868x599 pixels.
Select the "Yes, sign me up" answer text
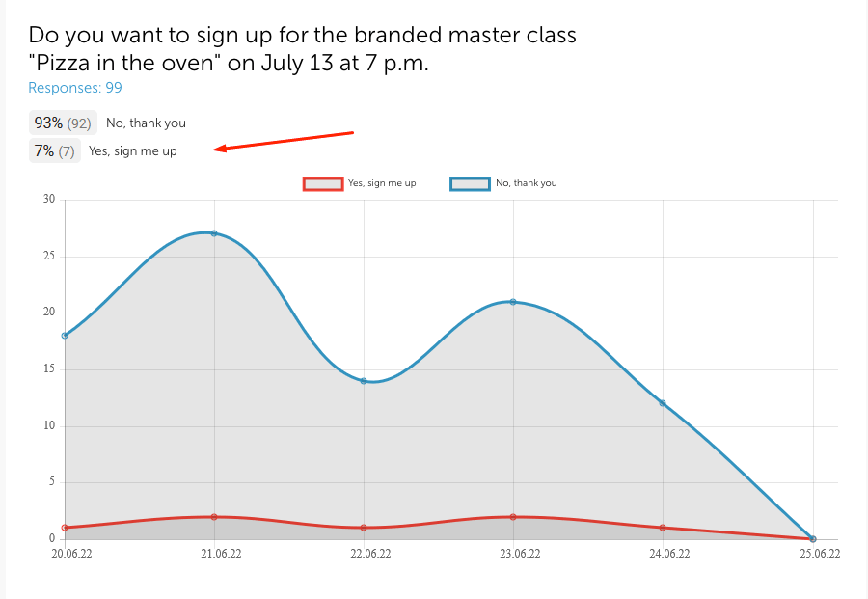pyautogui.click(x=133, y=150)
